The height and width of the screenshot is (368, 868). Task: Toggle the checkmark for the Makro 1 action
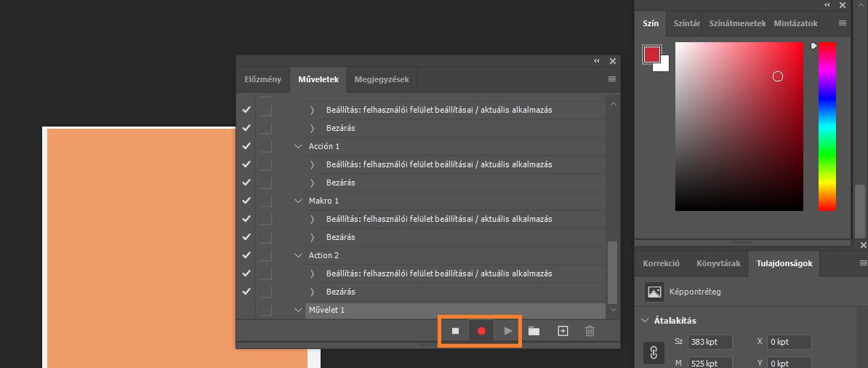click(246, 201)
